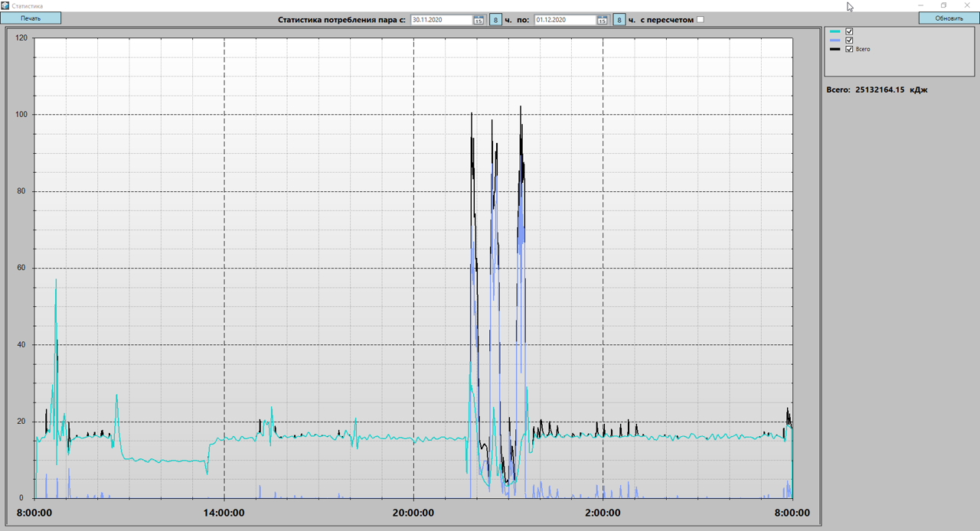
Task: Click the light blue legend color swatch
Action: pos(835,41)
